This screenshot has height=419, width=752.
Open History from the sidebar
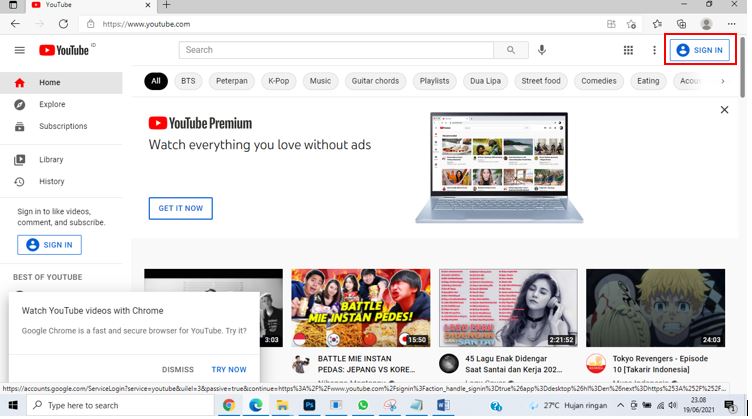[x=51, y=181]
